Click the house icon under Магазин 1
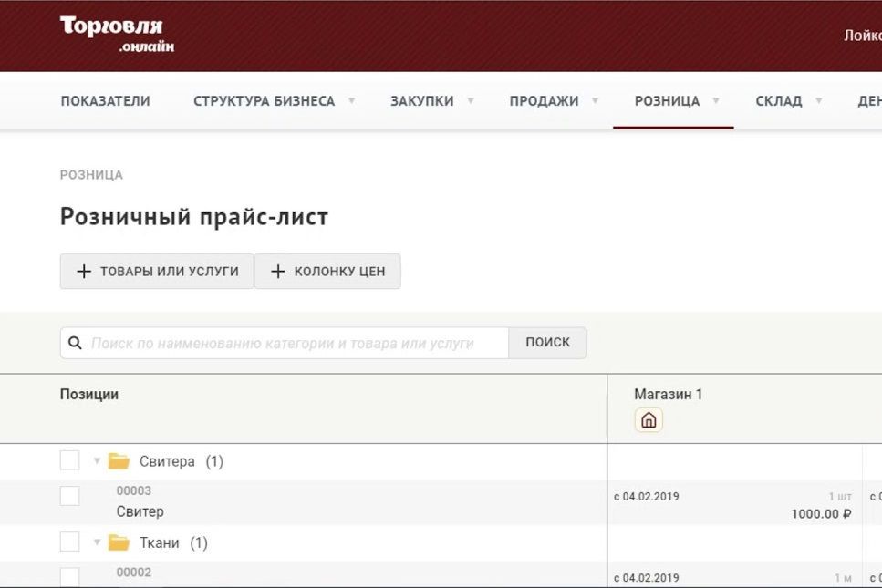Image resolution: width=882 pixels, height=588 pixels. coord(649,420)
